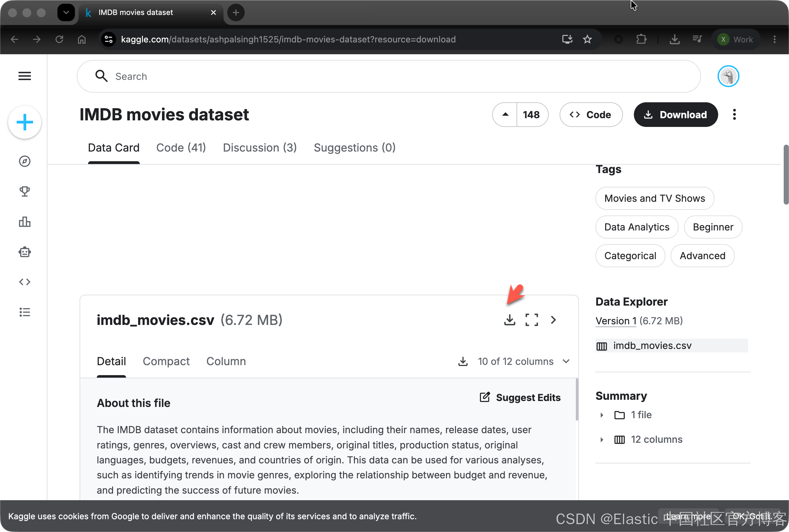
Task: Click Categorical tag
Action: [630, 256]
